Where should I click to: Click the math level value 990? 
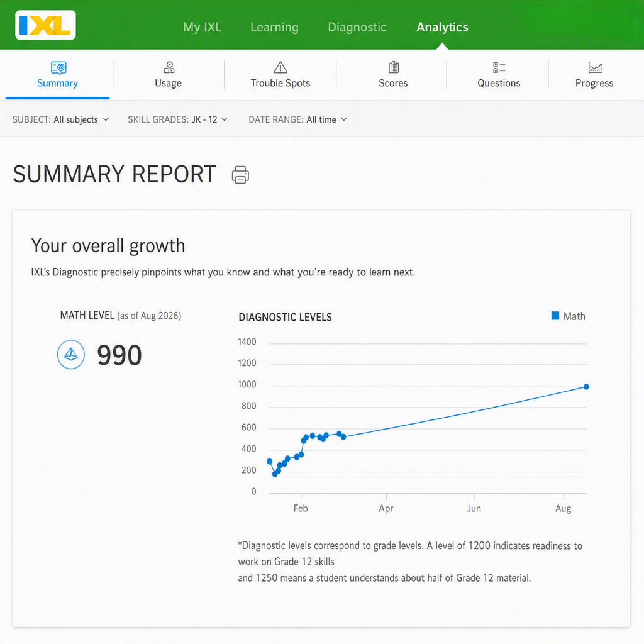[x=119, y=355]
